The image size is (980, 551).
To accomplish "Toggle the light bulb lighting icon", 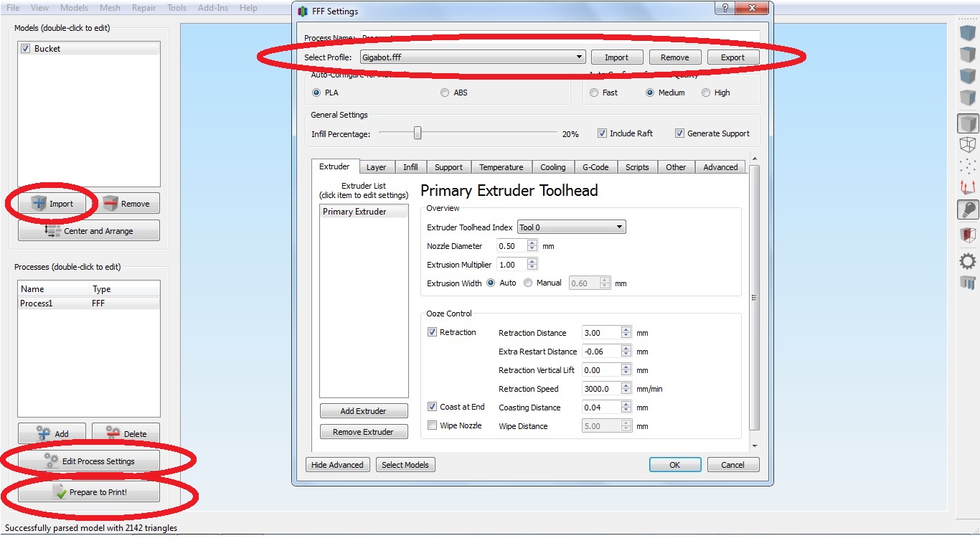I will (x=968, y=209).
